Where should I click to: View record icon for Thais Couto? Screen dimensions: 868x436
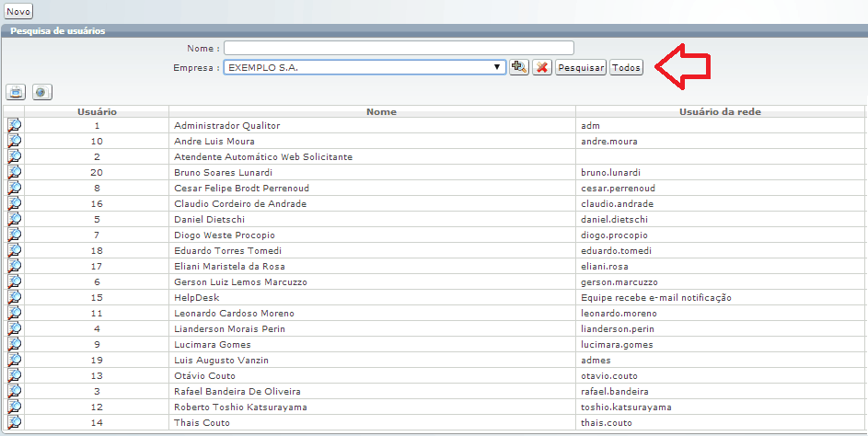[x=15, y=422]
